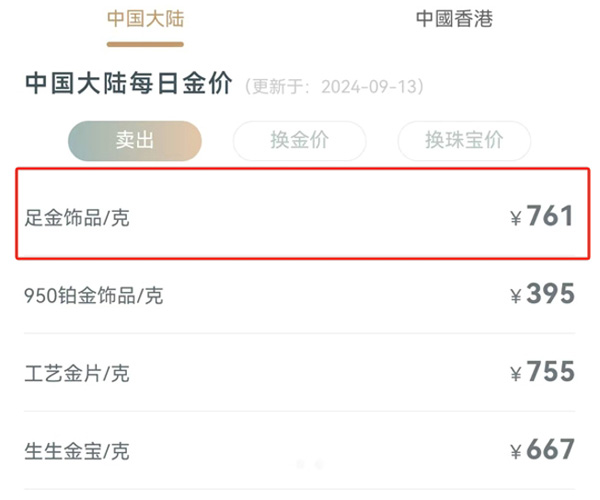Tap the 足金饰品/克 row label
This screenshot has width=600, height=500.
point(77,218)
